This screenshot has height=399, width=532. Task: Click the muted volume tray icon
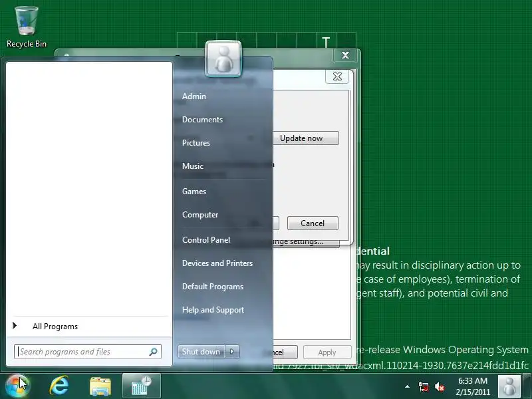440,387
